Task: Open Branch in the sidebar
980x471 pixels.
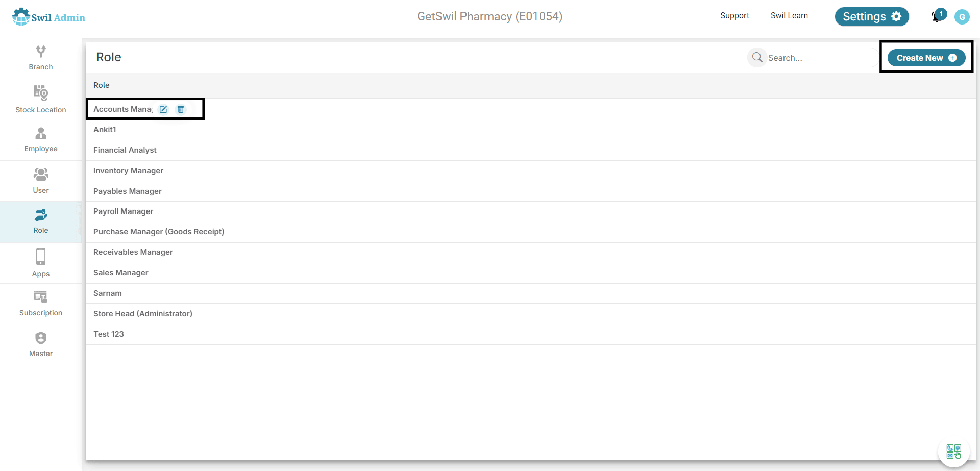Action: pyautogui.click(x=41, y=58)
